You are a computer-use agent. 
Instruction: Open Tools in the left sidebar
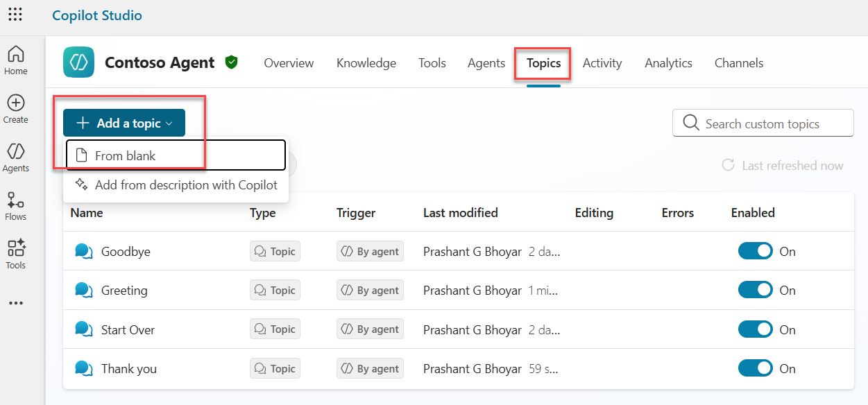click(x=15, y=254)
